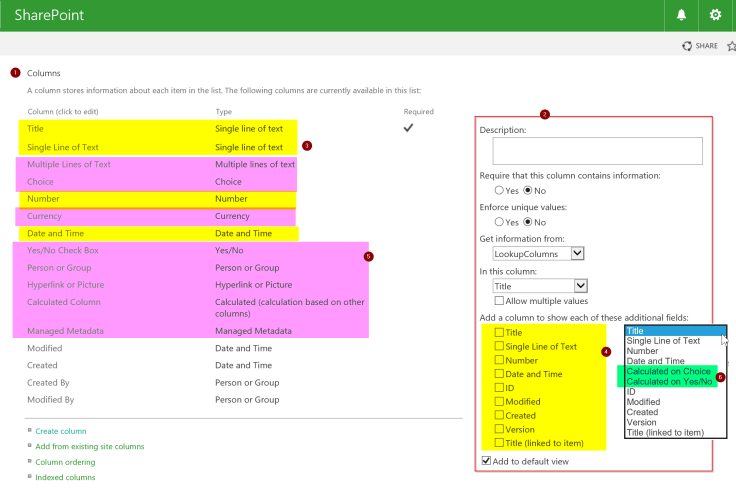Pick Version from the dropdown list
The width and height of the screenshot is (736, 490).
(642, 422)
